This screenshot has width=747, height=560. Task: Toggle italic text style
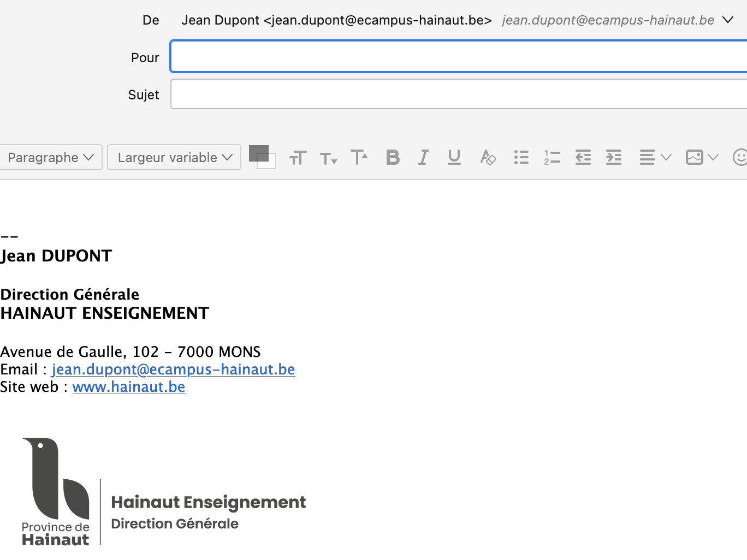point(423,158)
